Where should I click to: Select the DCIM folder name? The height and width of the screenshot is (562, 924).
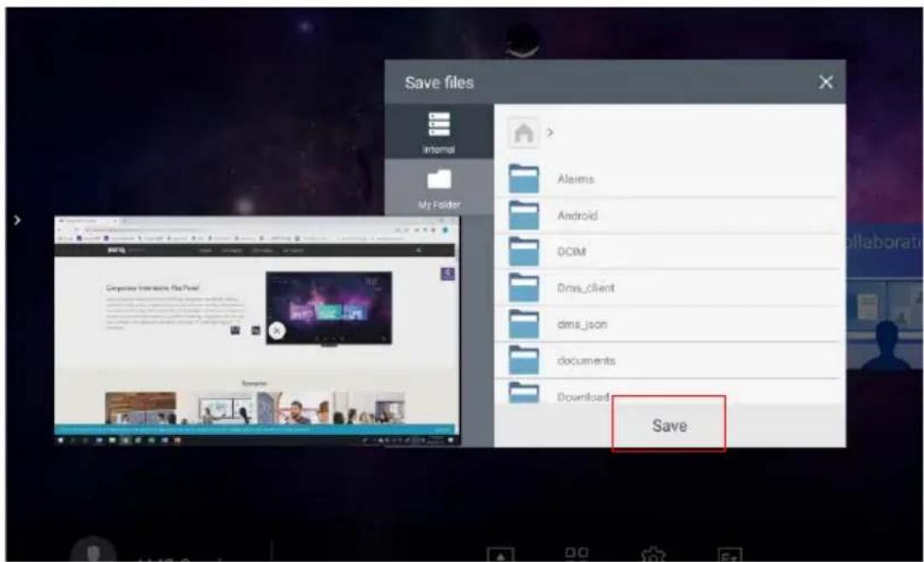pyautogui.click(x=571, y=252)
